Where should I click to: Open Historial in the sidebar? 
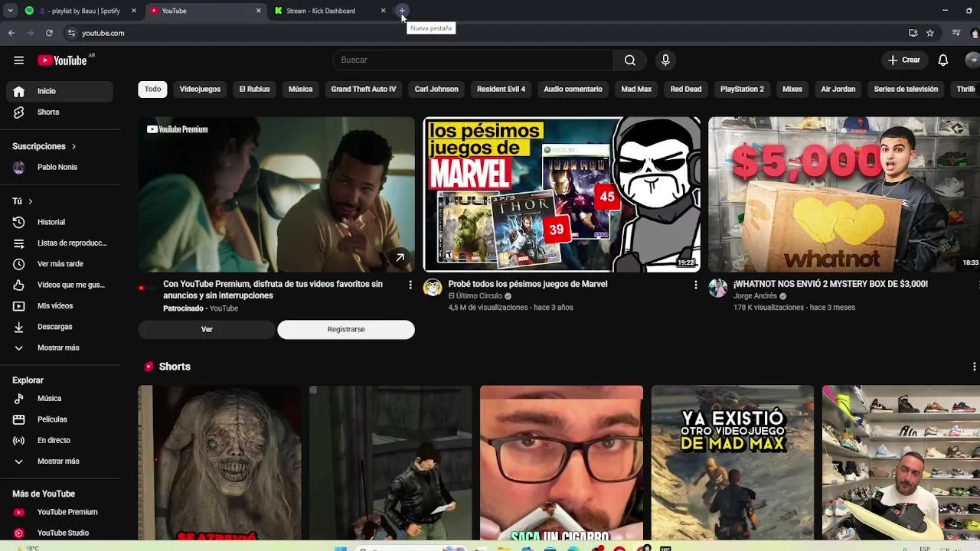coord(60,222)
